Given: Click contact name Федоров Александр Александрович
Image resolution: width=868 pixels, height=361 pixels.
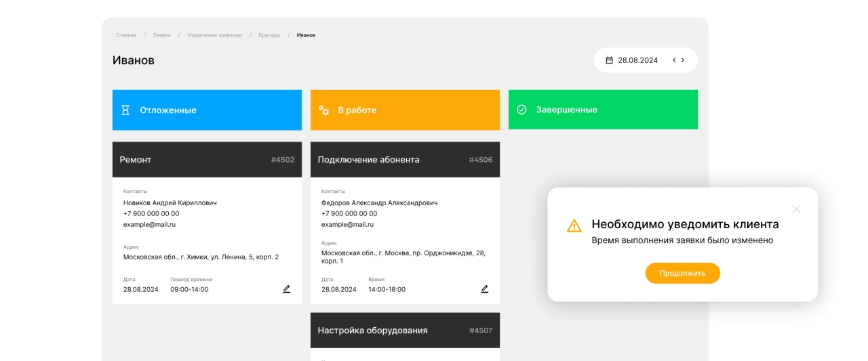Looking at the screenshot, I should tap(380, 203).
